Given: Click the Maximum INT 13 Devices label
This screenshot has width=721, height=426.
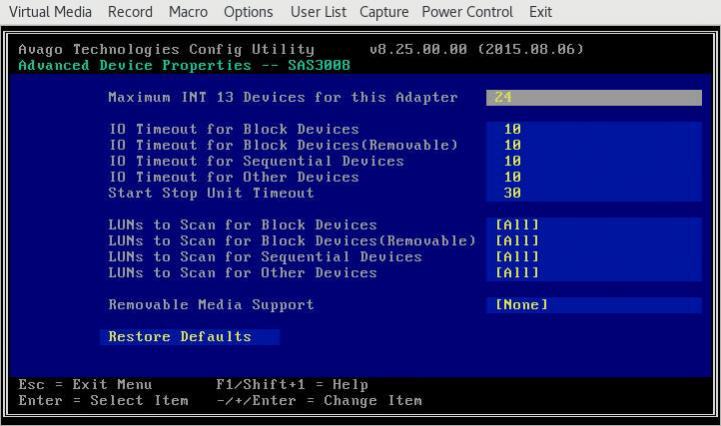Looking at the screenshot, I should (x=283, y=98).
